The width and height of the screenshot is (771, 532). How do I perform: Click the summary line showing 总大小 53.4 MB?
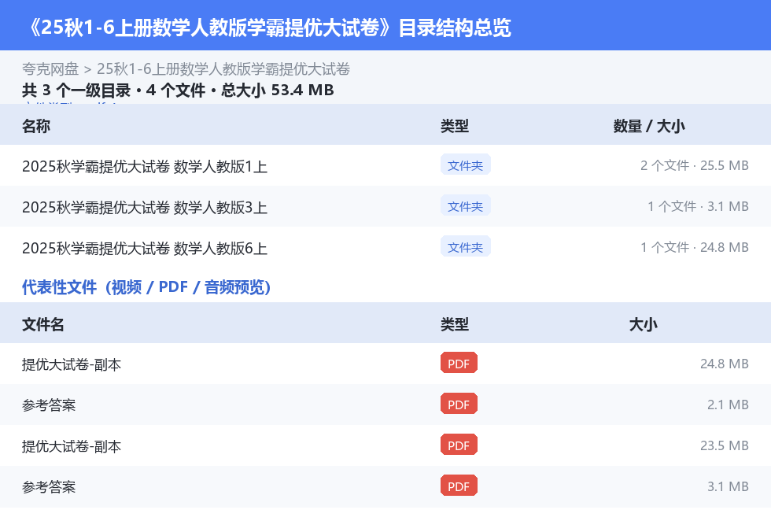click(x=178, y=91)
